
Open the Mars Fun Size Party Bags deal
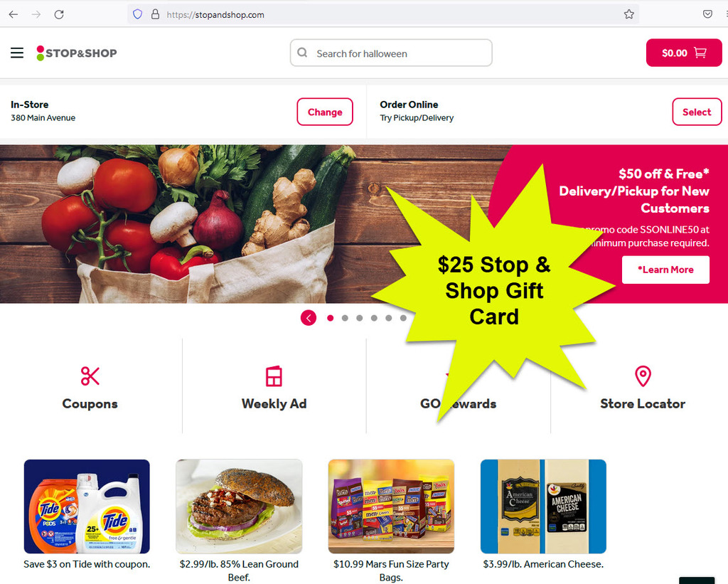391,506
